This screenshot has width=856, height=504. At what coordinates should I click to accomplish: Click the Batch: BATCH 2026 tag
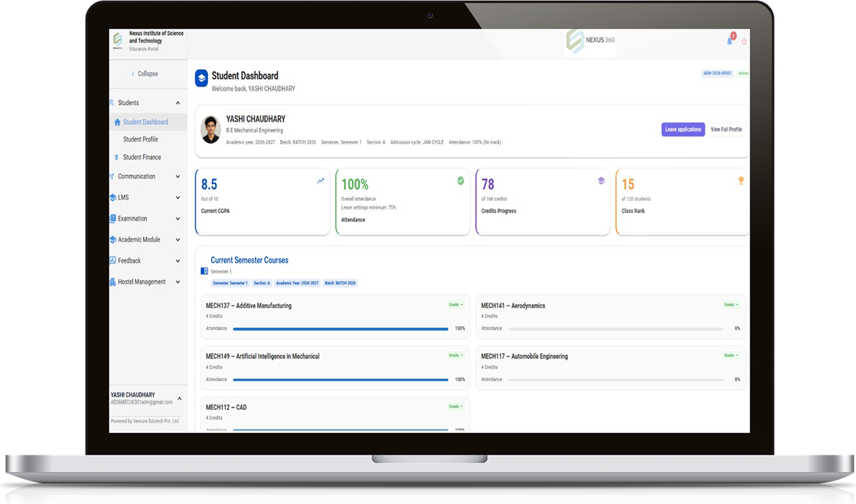340,283
